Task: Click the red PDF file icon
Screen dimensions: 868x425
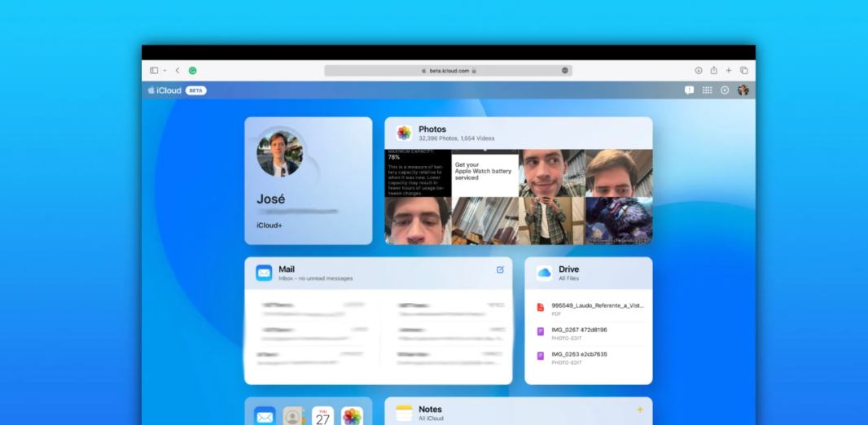Action: point(541,307)
